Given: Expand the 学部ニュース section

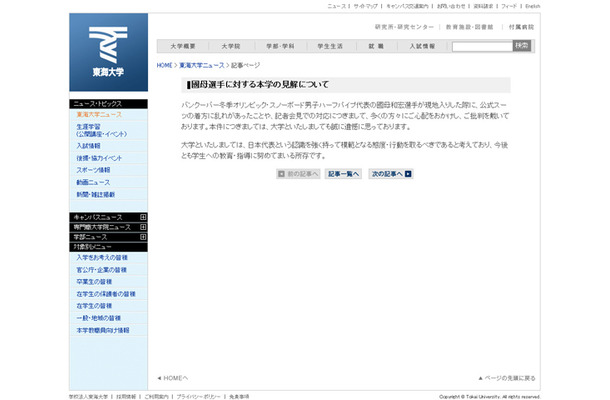Looking at the screenshot, I should click(x=143, y=237).
